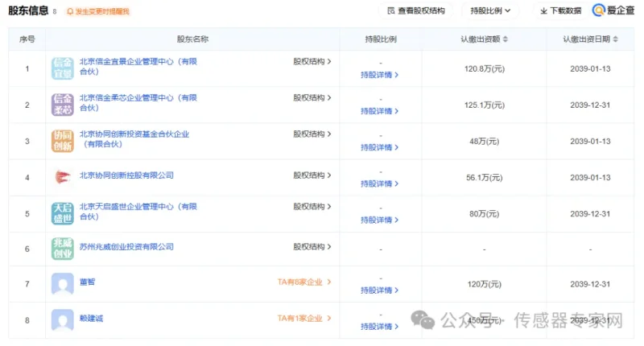The height and width of the screenshot is (346, 644).
Task: Open shareholder 董智 profile link
Action: 87,282
